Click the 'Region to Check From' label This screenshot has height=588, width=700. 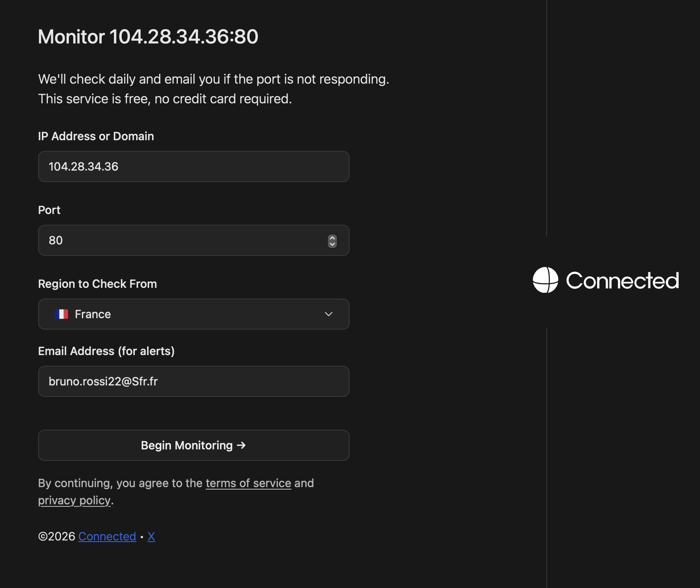pyautogui.click(x=98, y=284)
